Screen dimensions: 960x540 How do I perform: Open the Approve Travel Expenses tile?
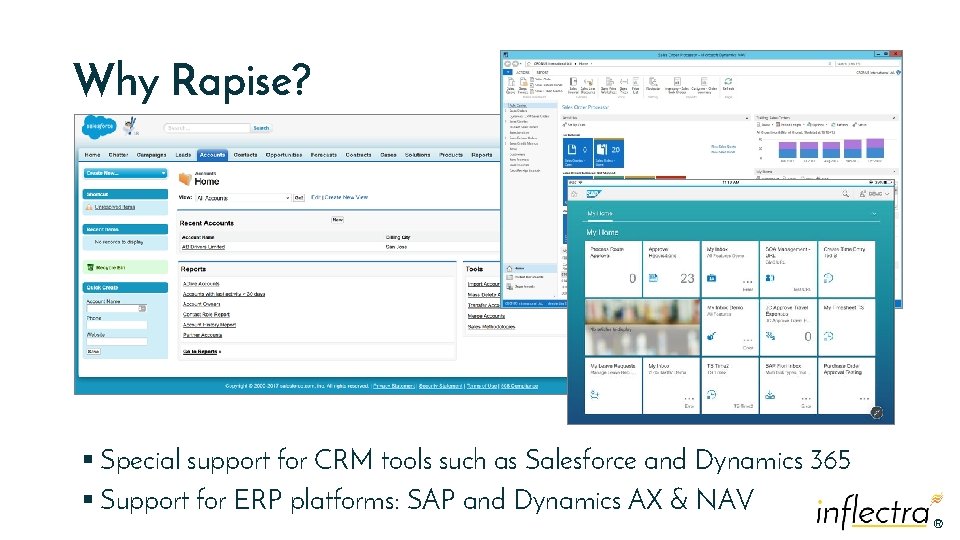pyautogui.click(x=788, y=327)
